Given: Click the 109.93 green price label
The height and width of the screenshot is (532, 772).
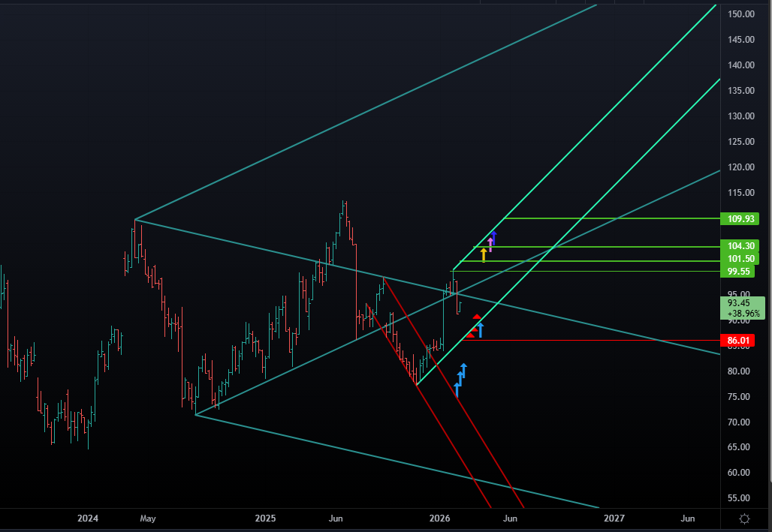Looking at the screenshot, I should (x=740, y=219).
